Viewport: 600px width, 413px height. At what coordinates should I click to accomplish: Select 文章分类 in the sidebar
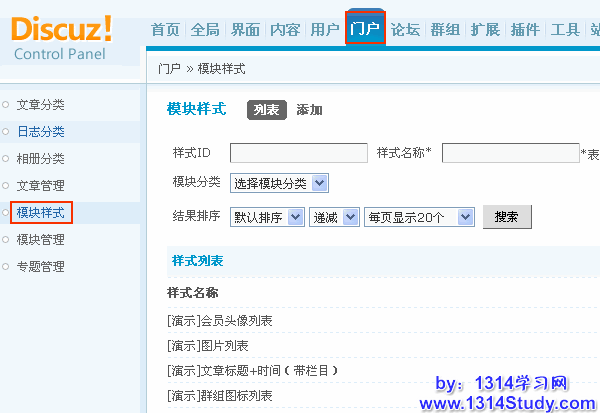[40, 104]
